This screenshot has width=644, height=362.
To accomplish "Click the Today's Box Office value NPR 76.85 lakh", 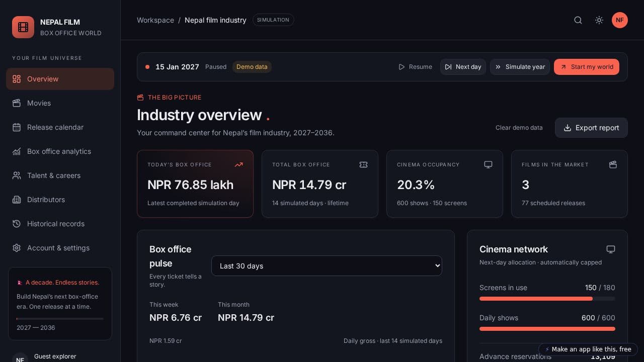I will (x=190, y=185).
